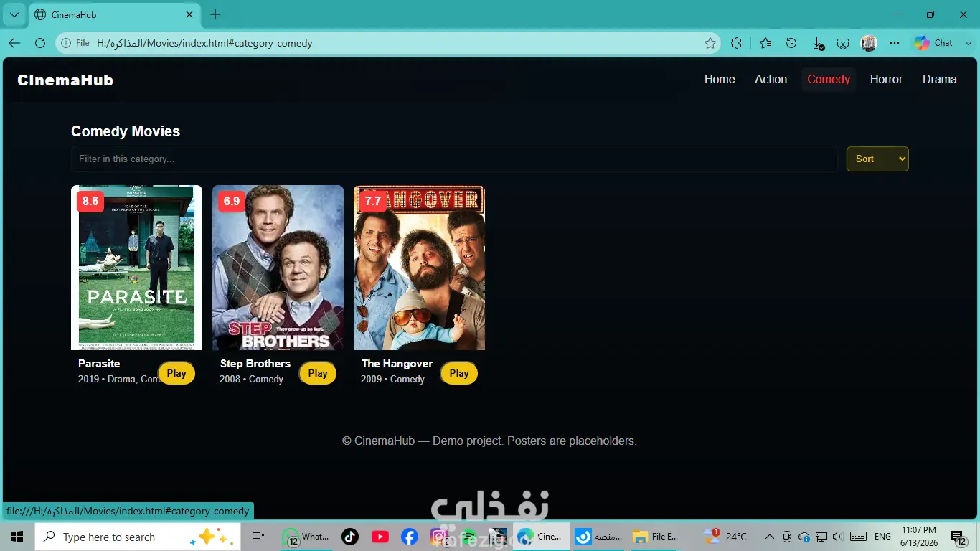
Task: Show hidden system tray icons
Action: point(770,537)
